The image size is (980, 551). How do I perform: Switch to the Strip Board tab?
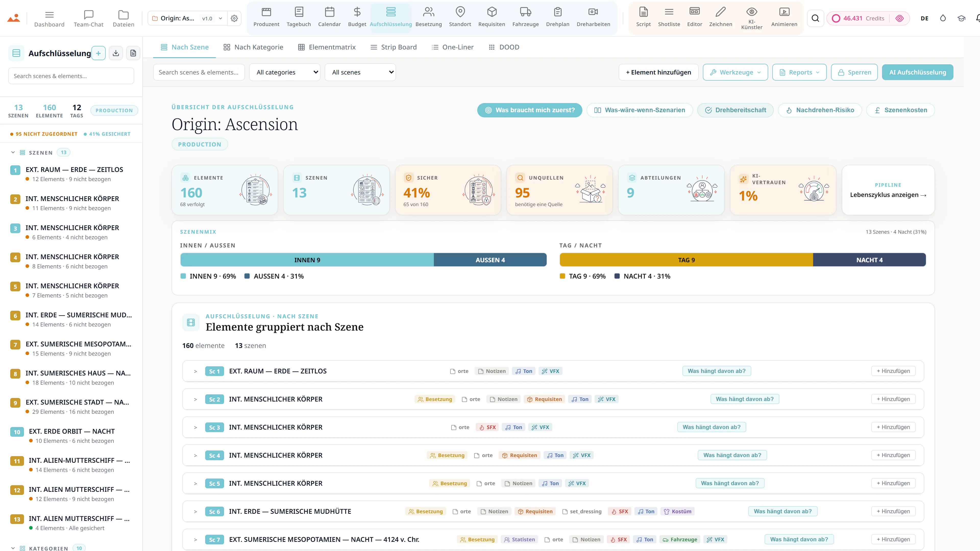point(393,47)
